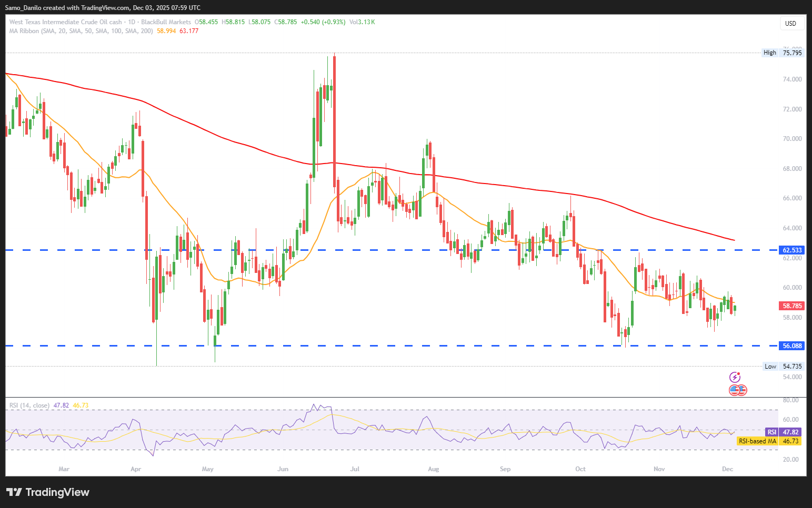This screenshot has width=812, height=508.
Task: Click the purple RSI 47.82 axis tag
Action: [784, 432]
